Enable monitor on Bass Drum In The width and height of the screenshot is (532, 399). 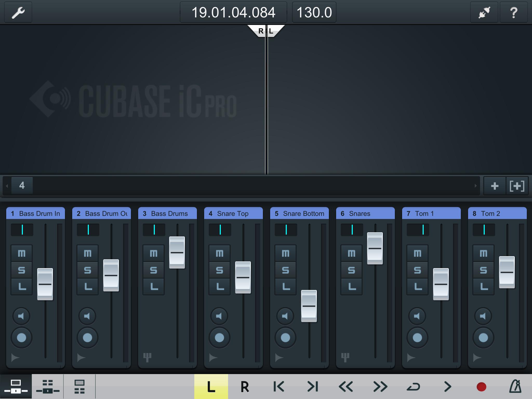21,316
